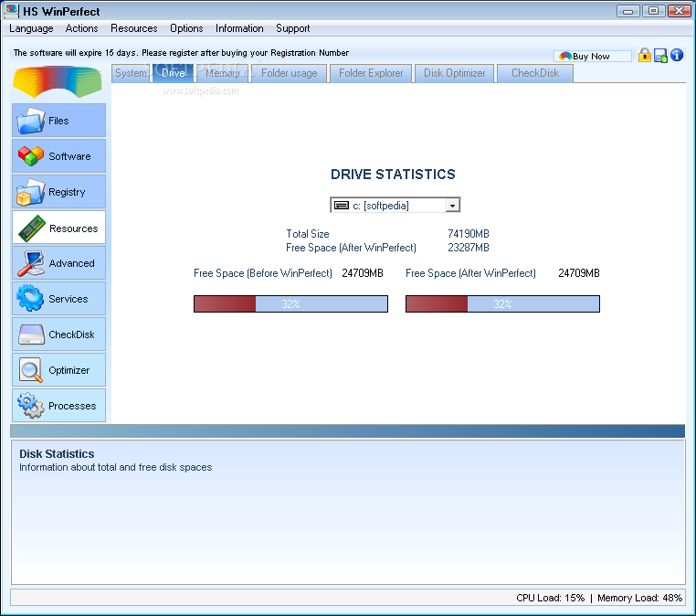Screen dimensions: 696x616
Task: Open the Optimizer magnifier section
Action: coord(58,370)
